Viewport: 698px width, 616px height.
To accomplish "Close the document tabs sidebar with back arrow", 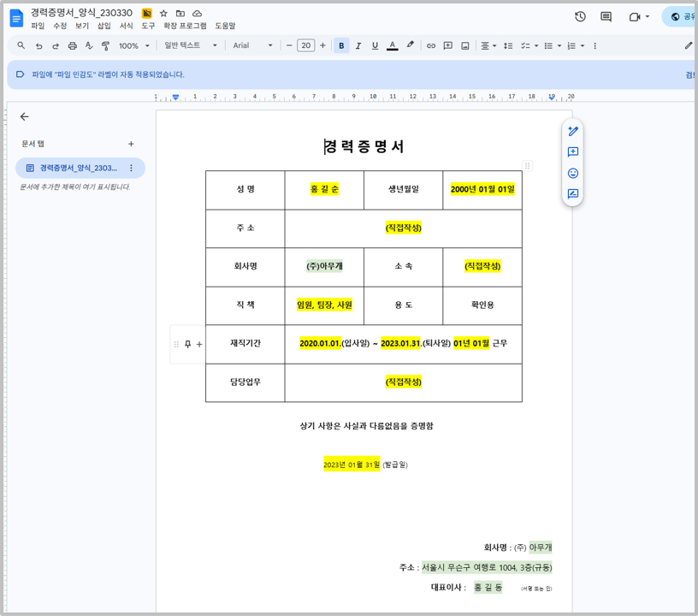I will coord(25,116).
